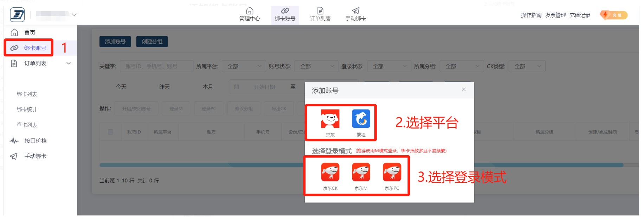The width and height of the screenshot is (644, 219).
Task: Expand 订单列表 sidebar chevron
Action: [x=69, y=63]
